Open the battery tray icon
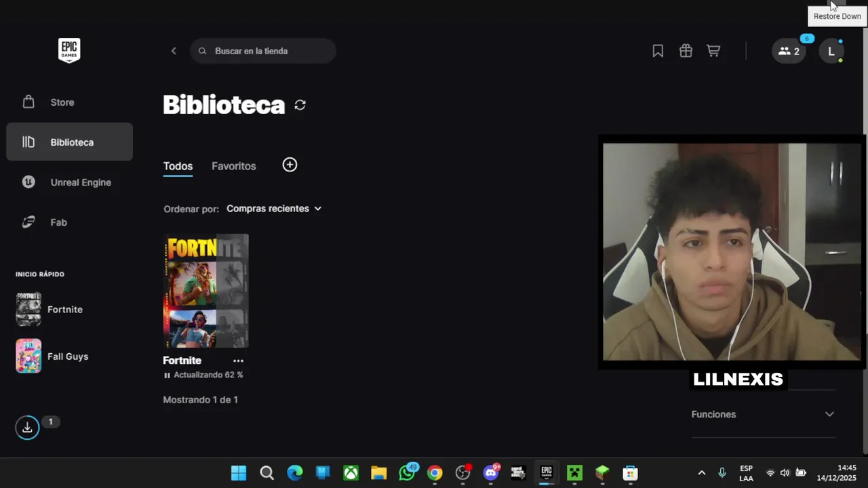 (801, 473)
